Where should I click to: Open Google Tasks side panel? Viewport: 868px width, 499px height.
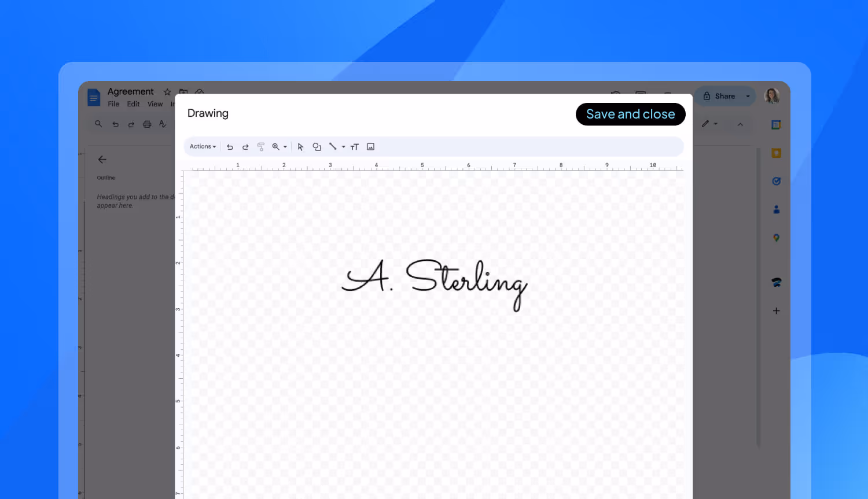coord(776,181)
